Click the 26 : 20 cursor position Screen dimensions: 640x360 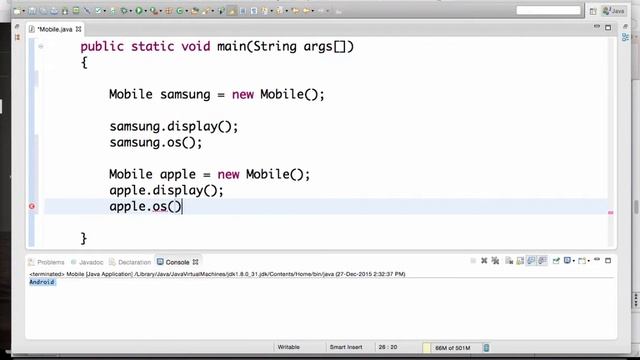point(388,347)
